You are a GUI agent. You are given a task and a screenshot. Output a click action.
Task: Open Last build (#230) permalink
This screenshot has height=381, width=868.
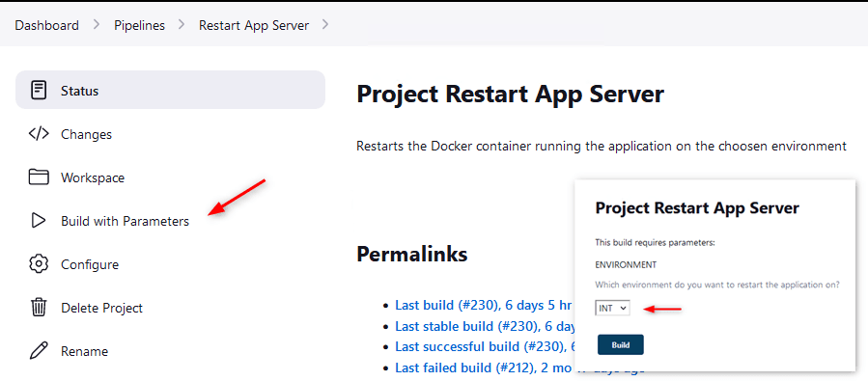(484, 305)
